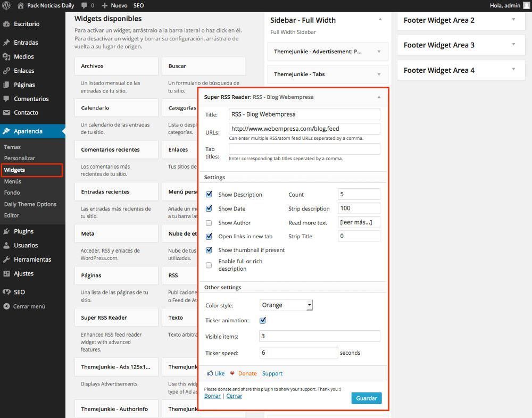Click the Cerrar link

click(234, 396)
